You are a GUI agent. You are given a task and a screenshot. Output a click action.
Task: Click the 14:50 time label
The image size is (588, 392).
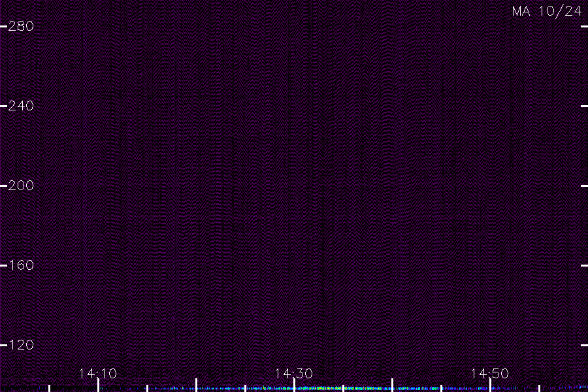(x=490, y=373)
